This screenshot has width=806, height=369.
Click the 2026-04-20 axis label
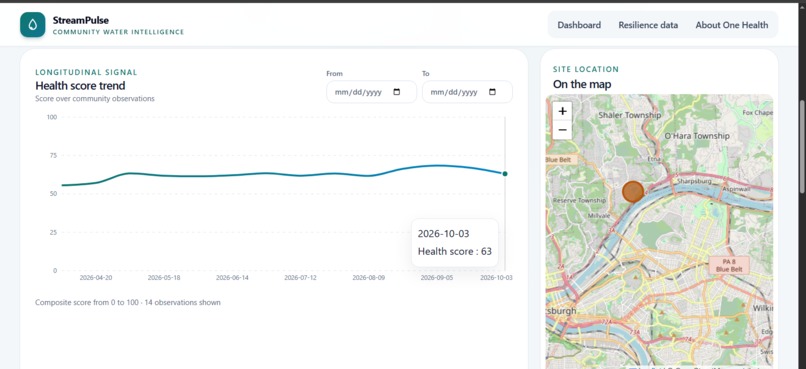[x=96, y=278]
